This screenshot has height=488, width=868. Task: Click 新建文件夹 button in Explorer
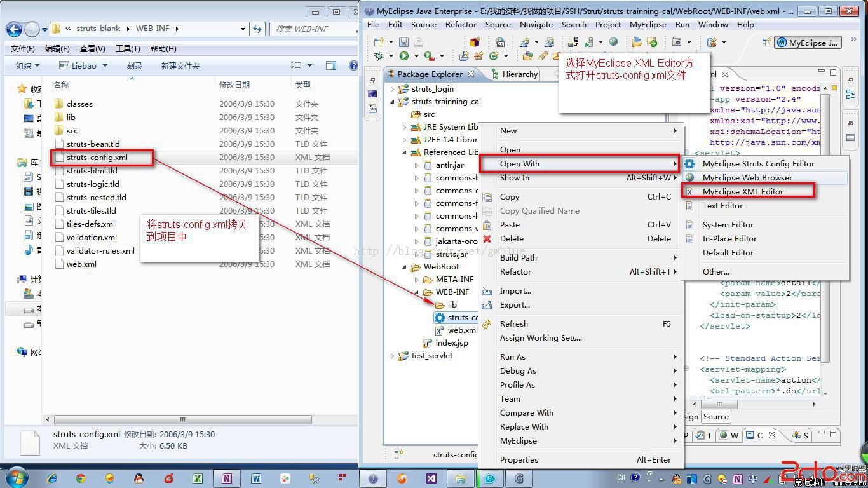click(180, 65)
